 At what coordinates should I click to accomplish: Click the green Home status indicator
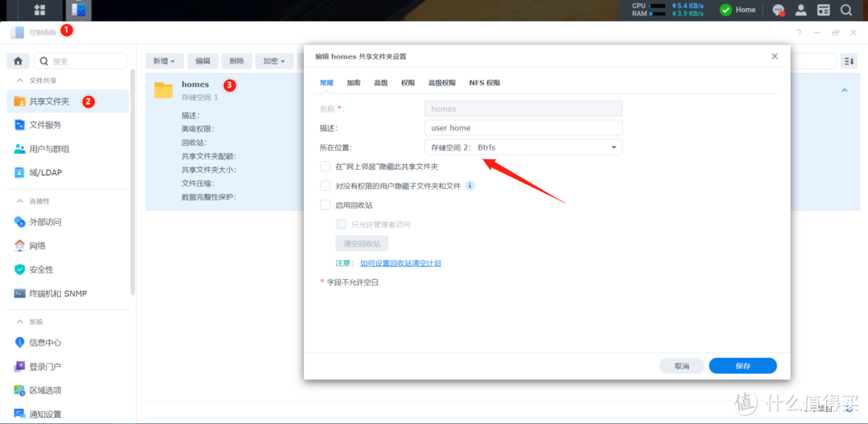pyautogui.click(x=737, y=10)
